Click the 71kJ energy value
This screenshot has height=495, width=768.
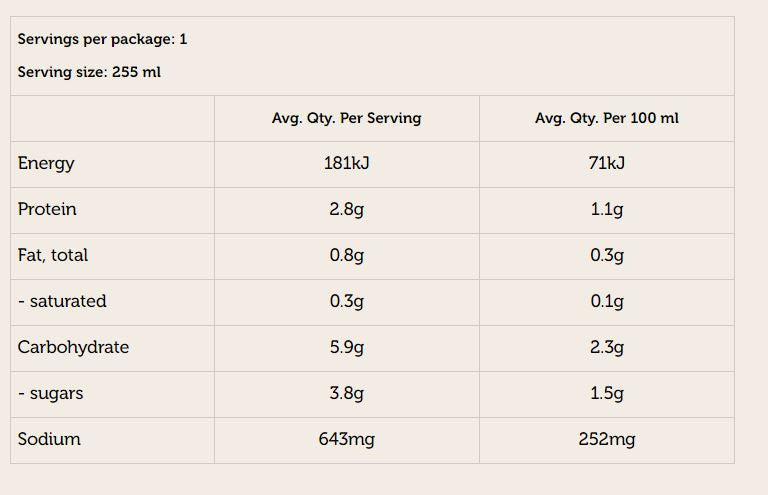606,163
